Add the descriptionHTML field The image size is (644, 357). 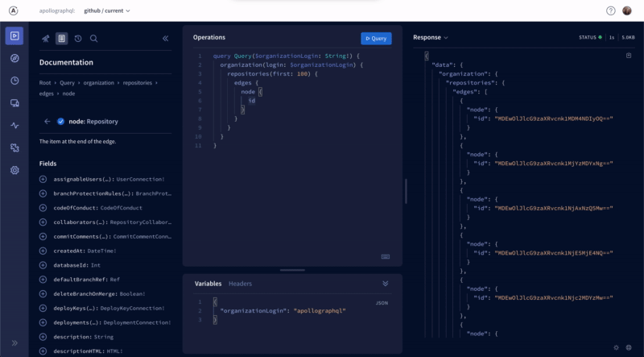pos(43,351)
